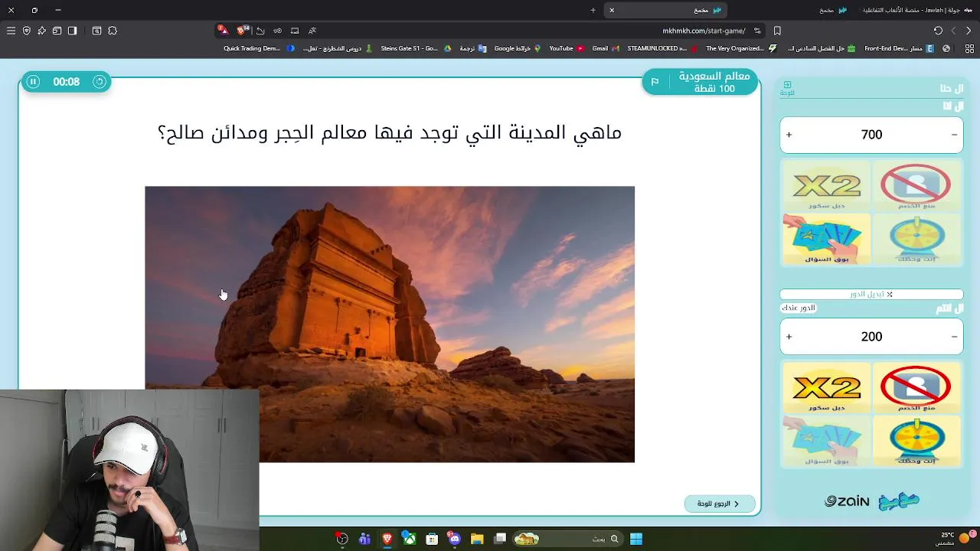Use أنت وحظك wheel power for 200 team
The image size is (980, 551).
916,440
